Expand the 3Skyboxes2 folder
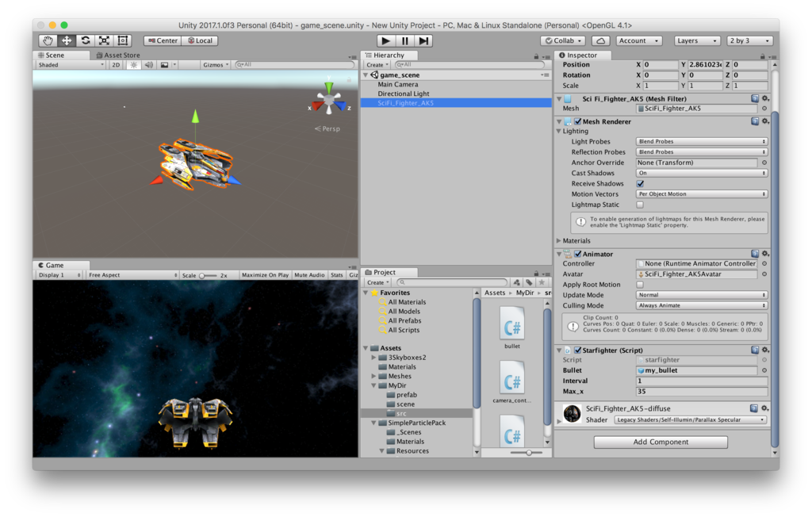 pyautogui.click(x=373, y=358)
